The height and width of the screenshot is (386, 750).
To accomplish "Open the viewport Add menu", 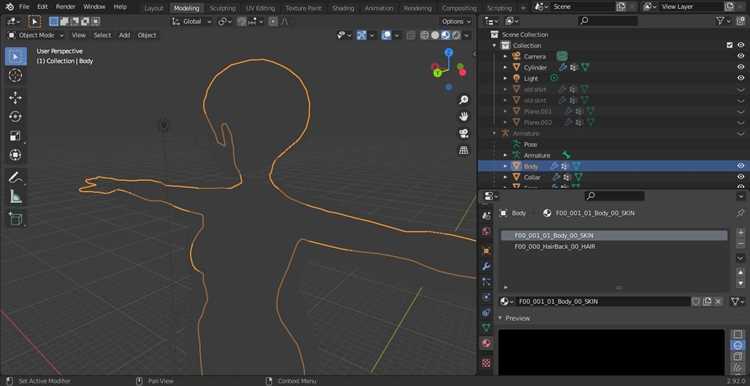I will (124, 35).
